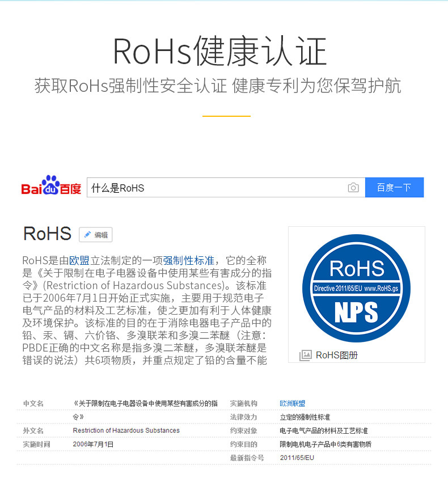The height and width of the screenshot is (495, 448).
Task: Click the RoHS entry title heading
Action: point(48,234)
